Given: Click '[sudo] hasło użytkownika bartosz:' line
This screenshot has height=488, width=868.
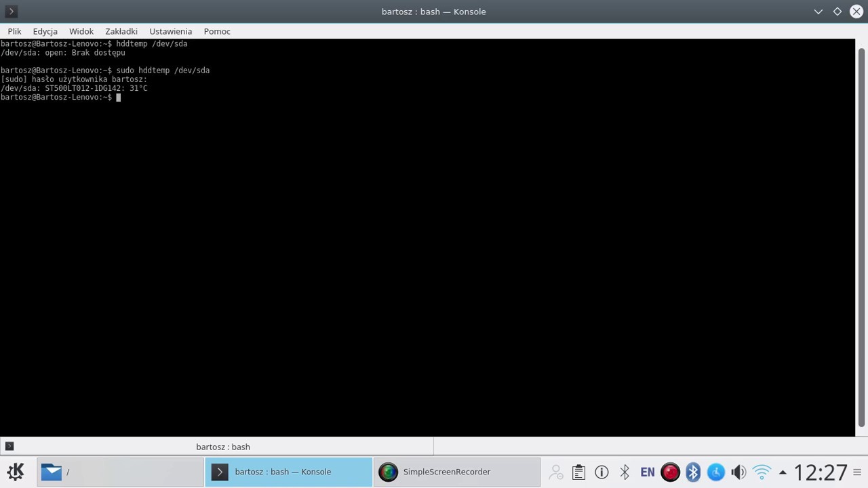Looking at the screenshot, I should (74, 79).
